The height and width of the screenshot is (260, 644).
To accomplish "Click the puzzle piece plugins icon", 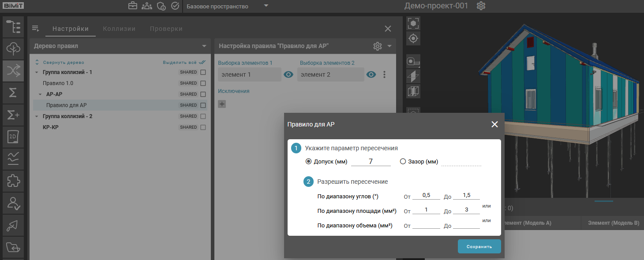I will tap(13, 181).
